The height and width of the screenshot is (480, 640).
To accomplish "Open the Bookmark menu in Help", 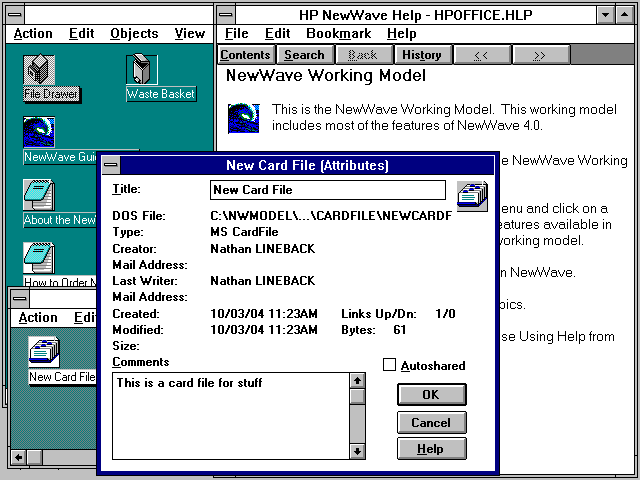I will coord(338,34).
